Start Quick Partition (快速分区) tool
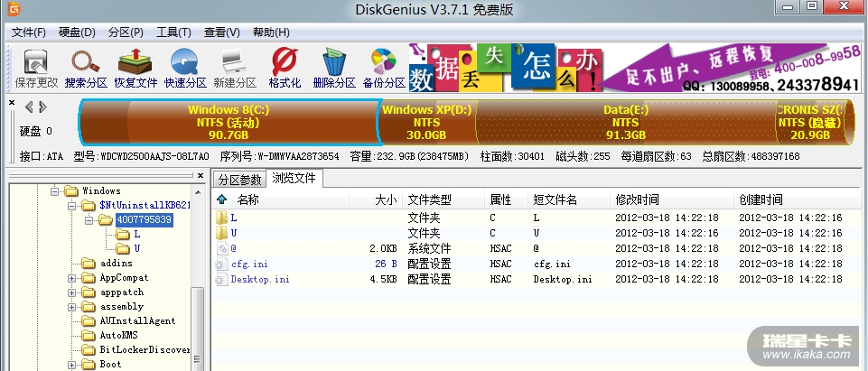This screenshot has height=371, width=868. (x=185, y=69)
